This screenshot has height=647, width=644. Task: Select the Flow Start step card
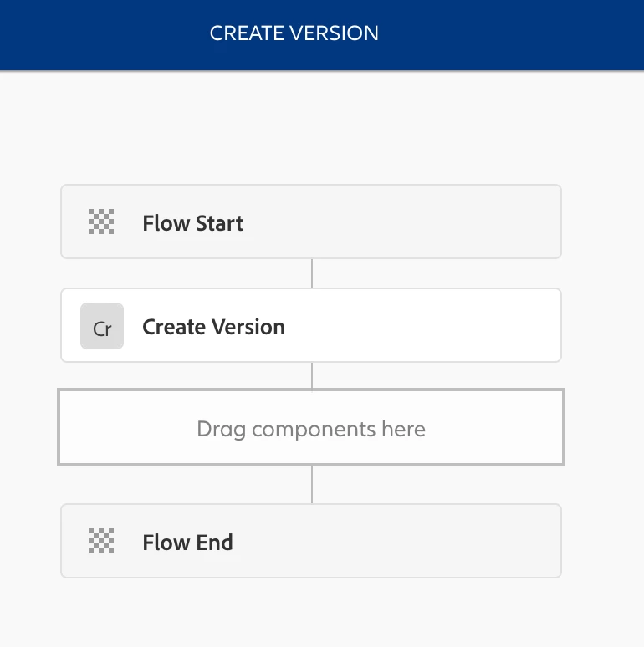[x=311, y=222]
